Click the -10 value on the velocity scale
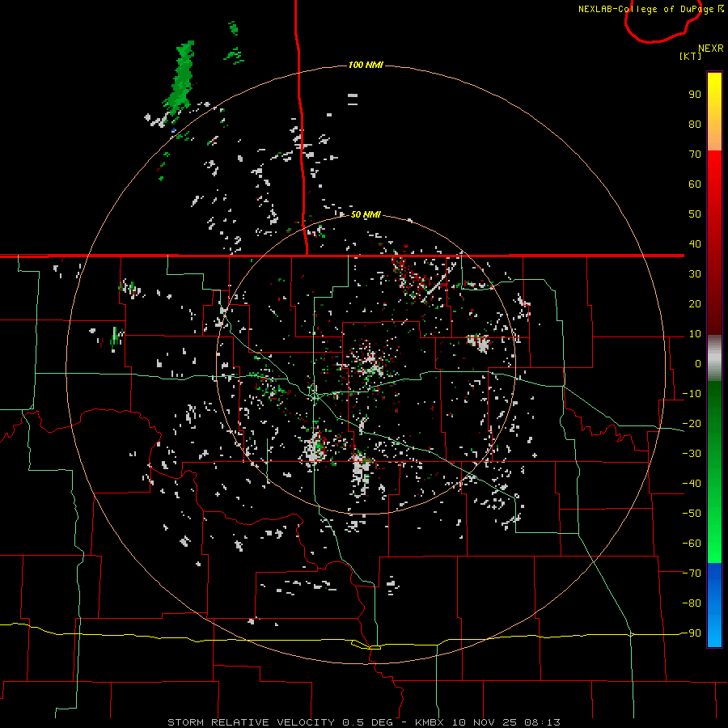The image size is (728, 728). 692,394
